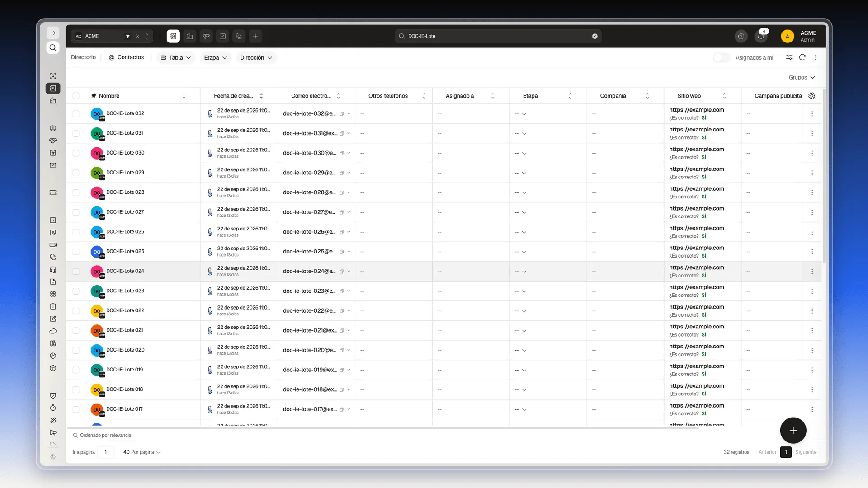
Task: Click the Ir a página number field
Action: click(106, 452)
